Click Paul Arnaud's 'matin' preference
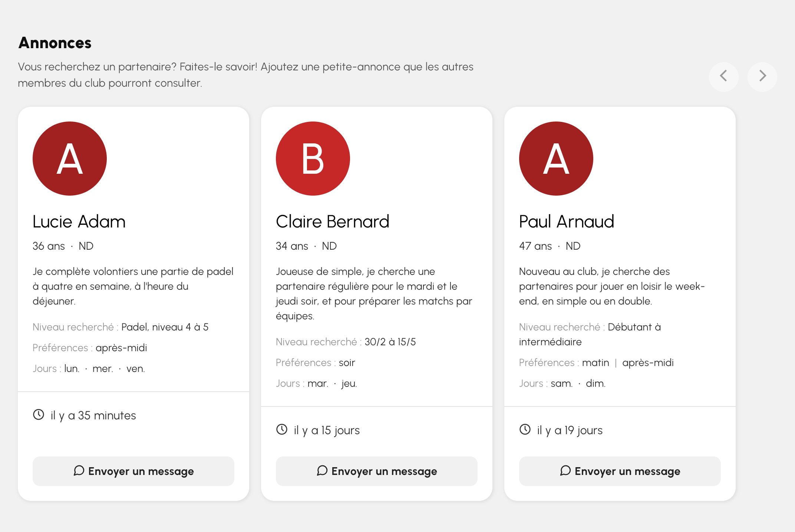 596,363
